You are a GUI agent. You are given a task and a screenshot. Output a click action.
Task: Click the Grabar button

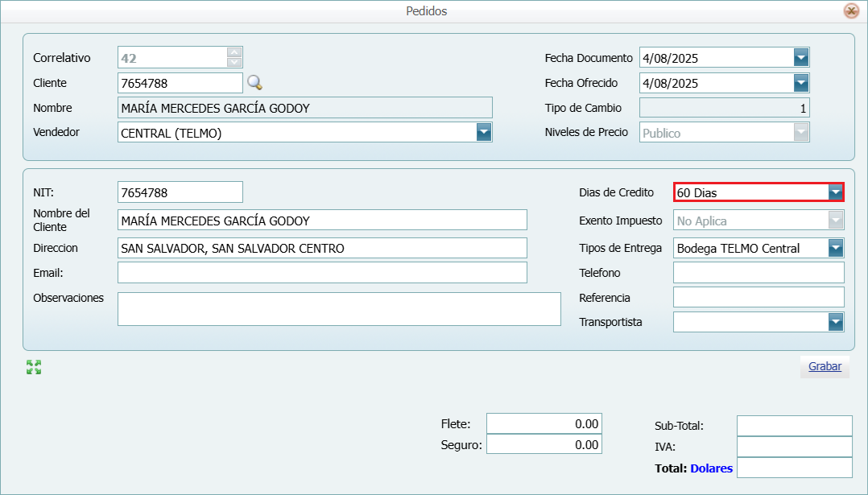click(825, 366)
